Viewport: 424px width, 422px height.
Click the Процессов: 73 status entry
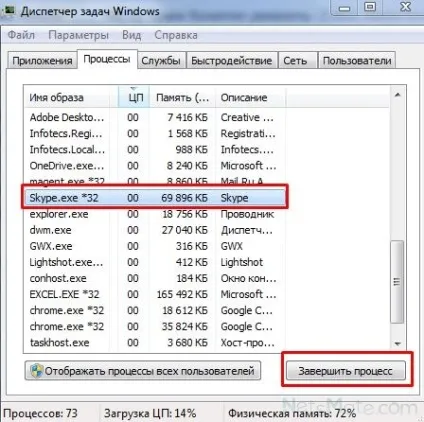pyautogui.click(x=40, y=413)
